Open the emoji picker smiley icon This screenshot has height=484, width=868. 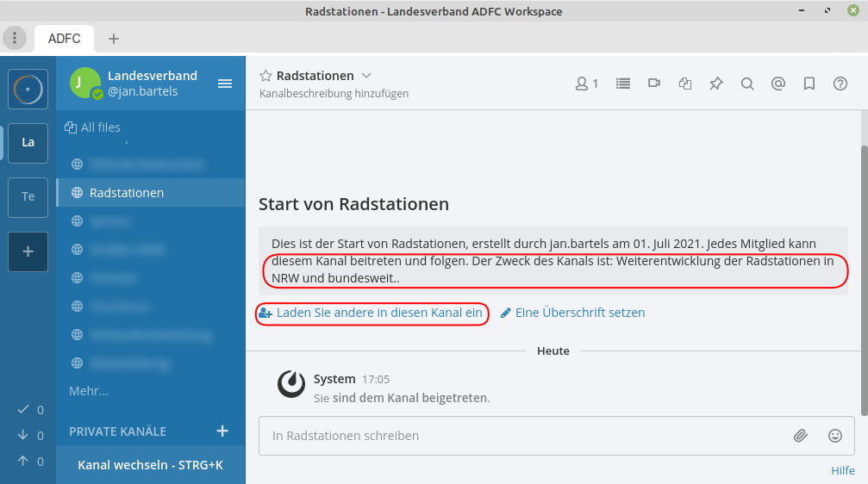[x=834, y=436]
